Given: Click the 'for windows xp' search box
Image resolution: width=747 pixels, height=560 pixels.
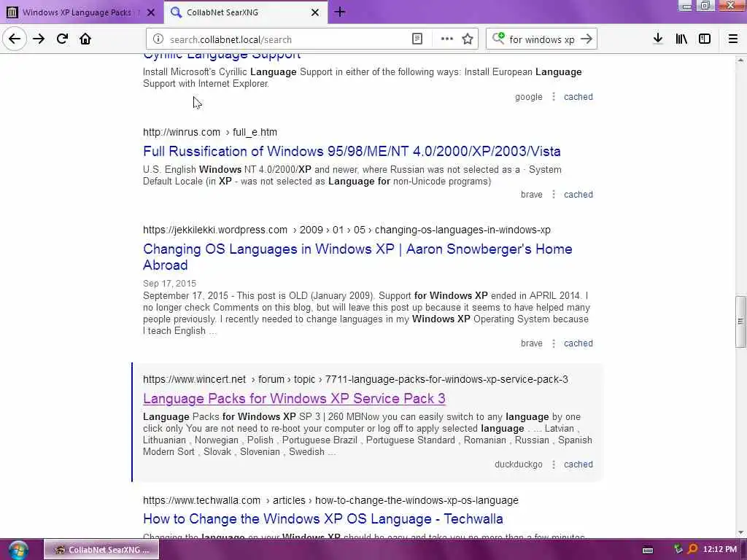Looking at the screenshot, I should (x=542, y=39).
